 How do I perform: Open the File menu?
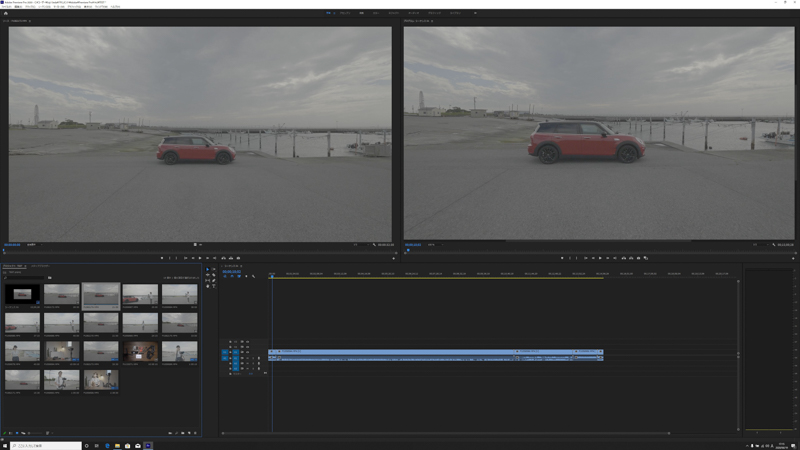click(7, 7)
